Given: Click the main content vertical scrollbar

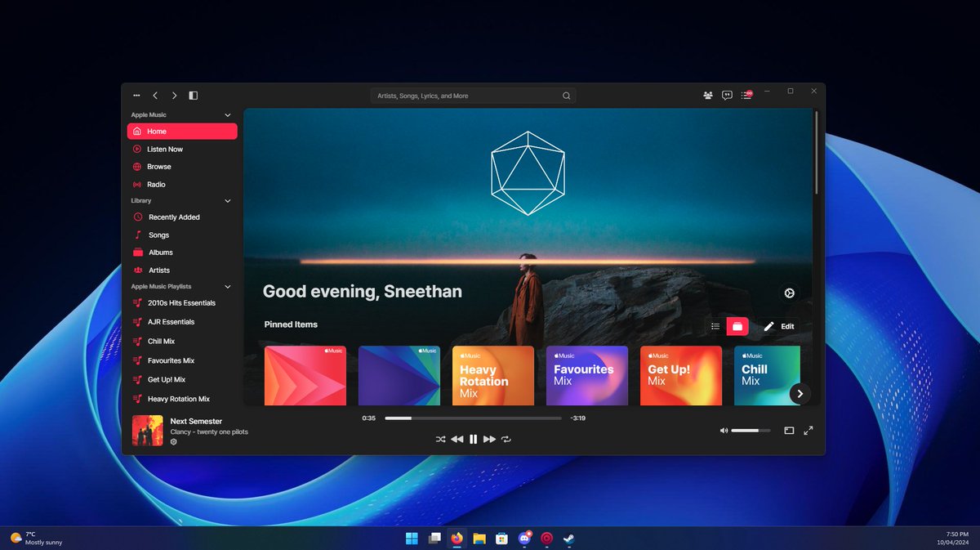Looking at the screenshot, I should tap(816, 152).
